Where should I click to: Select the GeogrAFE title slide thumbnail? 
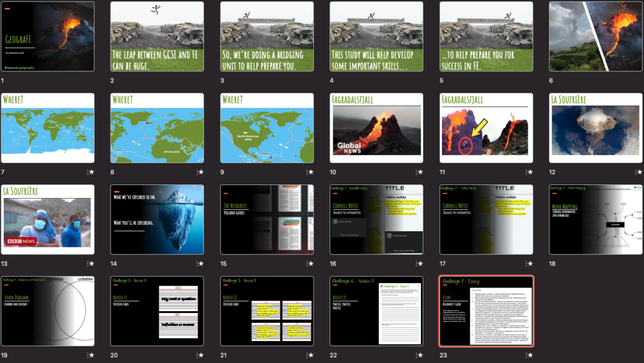[48, 36]
